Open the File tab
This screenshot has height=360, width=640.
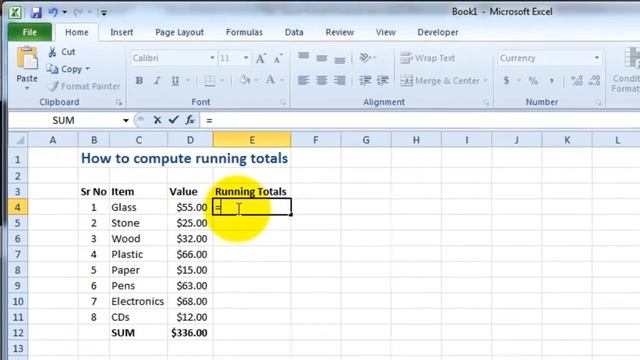point(30,32)
